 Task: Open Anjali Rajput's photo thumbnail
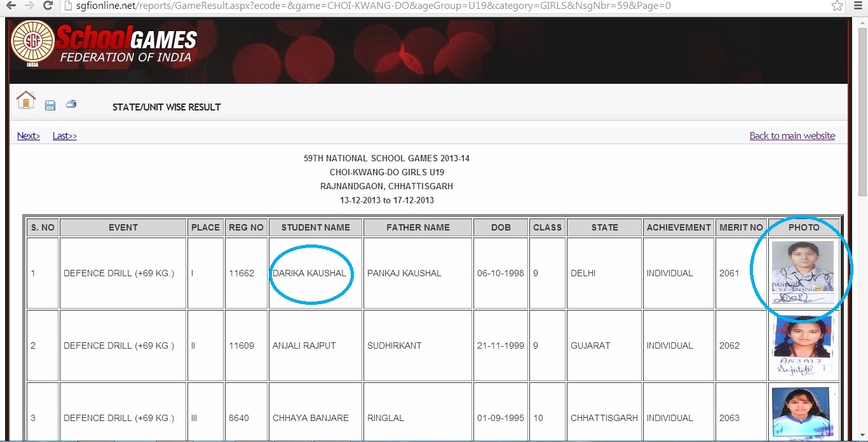[x=802, y=345]
